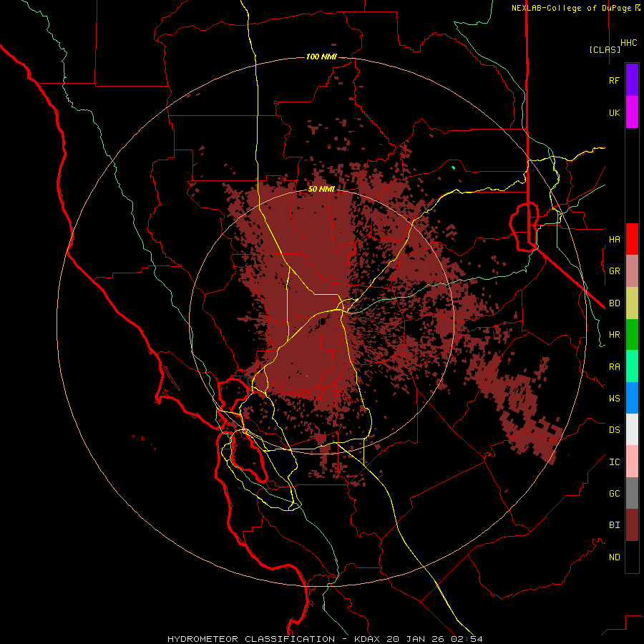Viewport: 644px width, 644px height.
Task: Click the UK legend label
Action: 615,113
